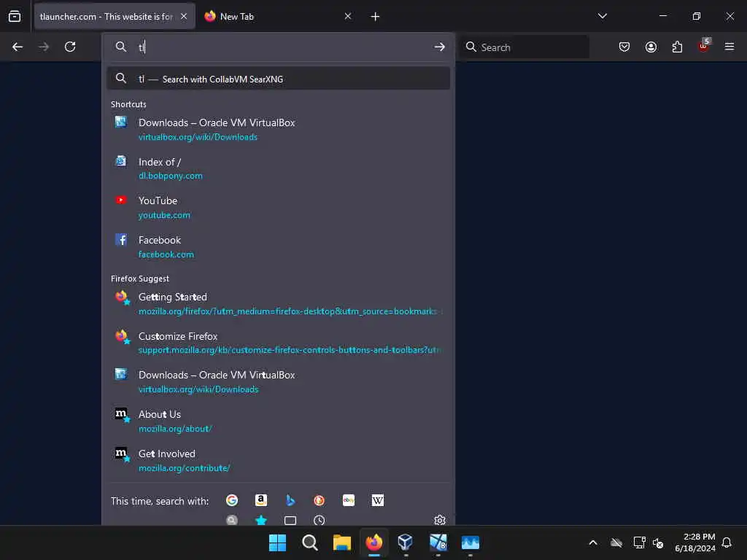Viewport: 747px width, 560px height.
Task: Search bookmarks using the star icon
Action: (261, 520)
